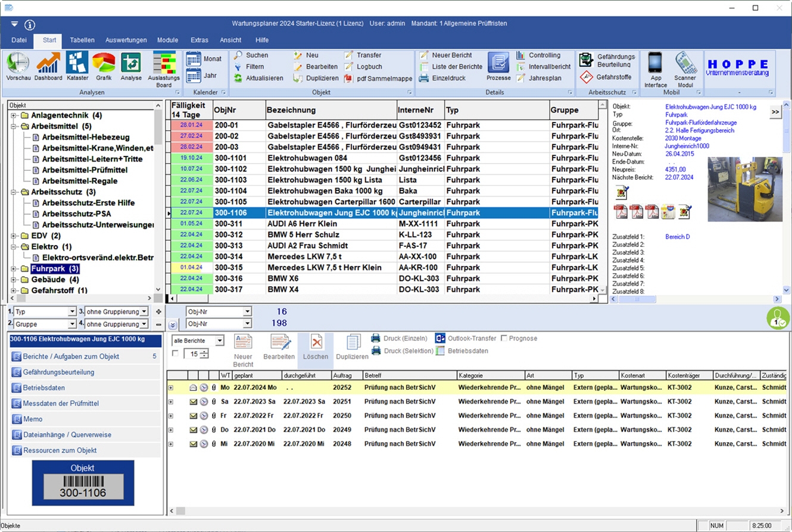
Task: Open Dateianhänge / Querverweise
Action: (85, 434)
